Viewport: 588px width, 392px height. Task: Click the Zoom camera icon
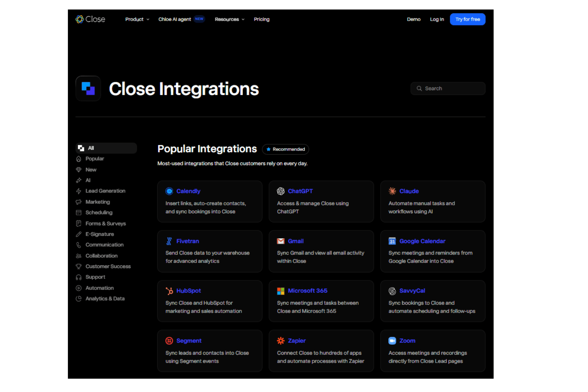tap(392, 341)
